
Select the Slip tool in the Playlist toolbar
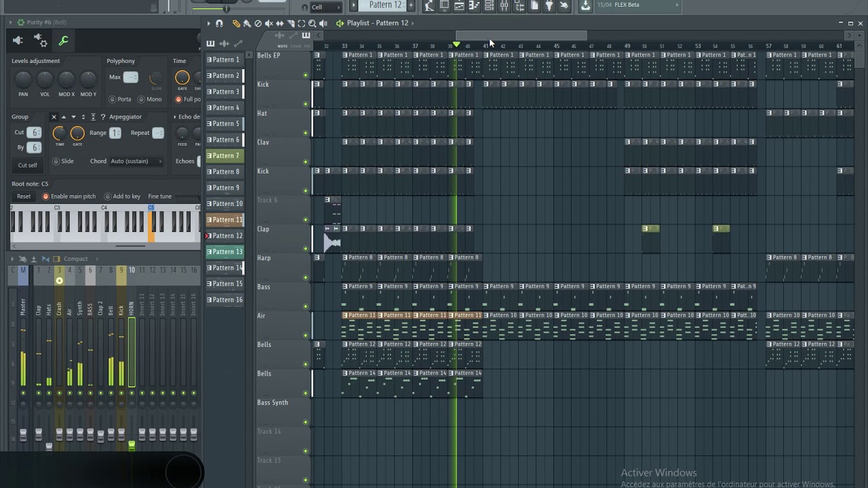pyautogui.click(x=279, y=23)
